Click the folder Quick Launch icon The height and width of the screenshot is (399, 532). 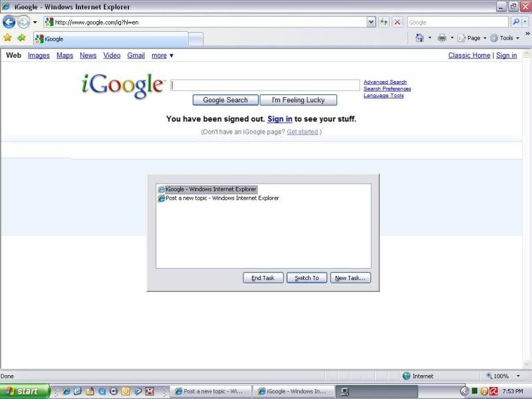[90, 392]
